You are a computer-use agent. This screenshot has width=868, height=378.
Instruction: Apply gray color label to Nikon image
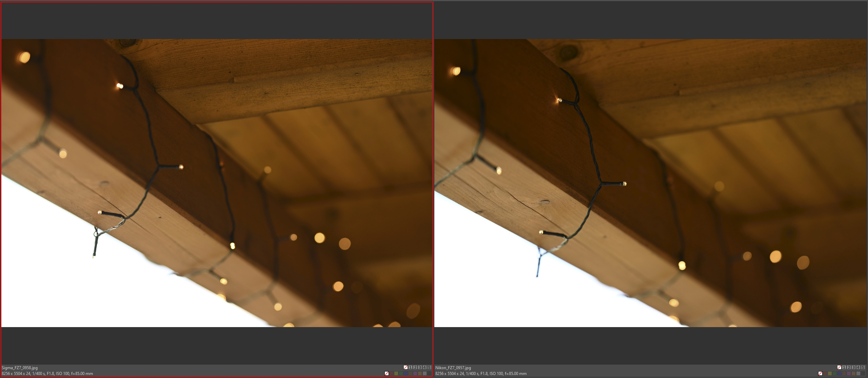pyautogui.click(x=858, y=373)
